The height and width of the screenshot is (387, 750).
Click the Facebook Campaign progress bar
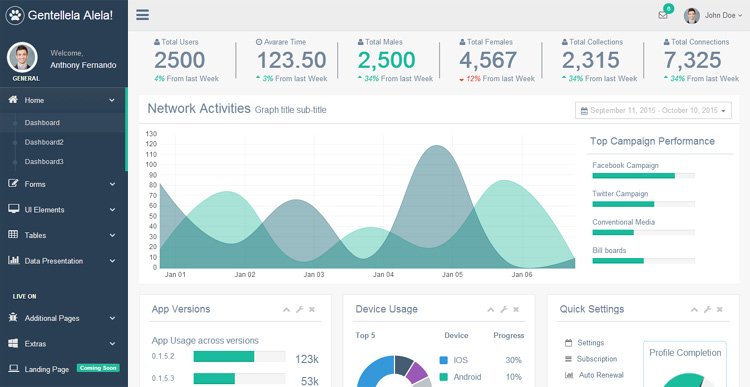click(643, 176)
